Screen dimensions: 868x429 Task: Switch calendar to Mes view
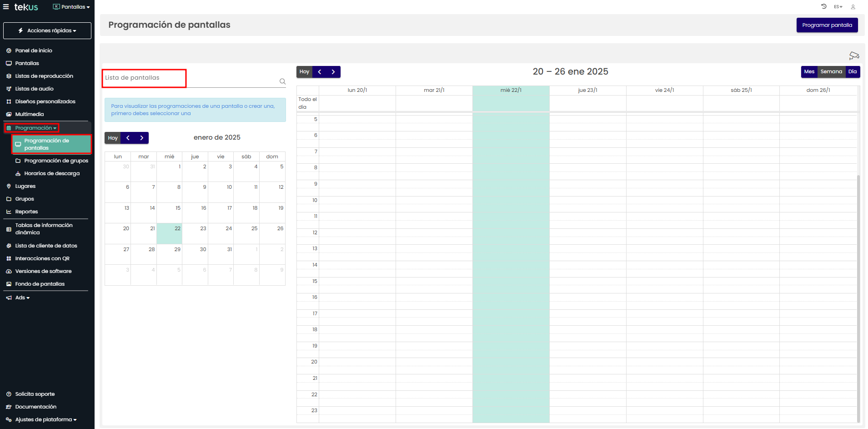coord(809,72)
